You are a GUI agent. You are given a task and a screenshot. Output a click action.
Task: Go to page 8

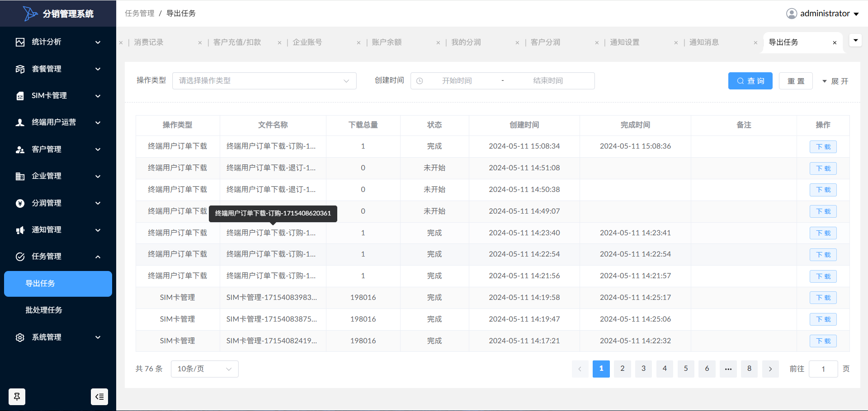pos(750,369)
